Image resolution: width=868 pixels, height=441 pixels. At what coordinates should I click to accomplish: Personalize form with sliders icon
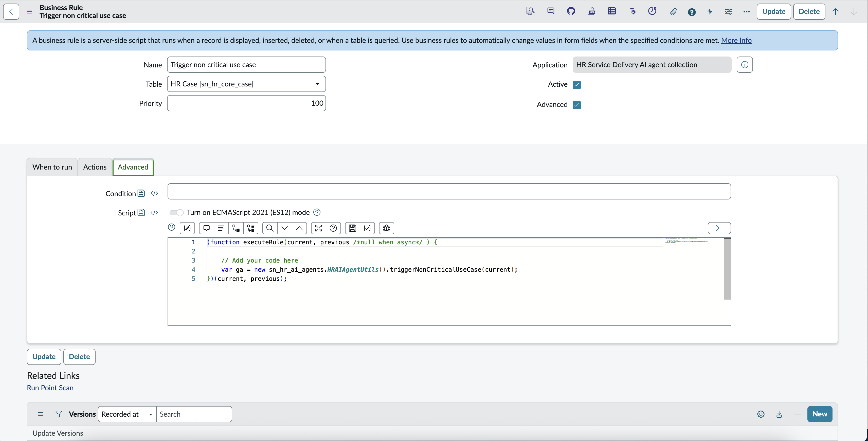point(729,12)
